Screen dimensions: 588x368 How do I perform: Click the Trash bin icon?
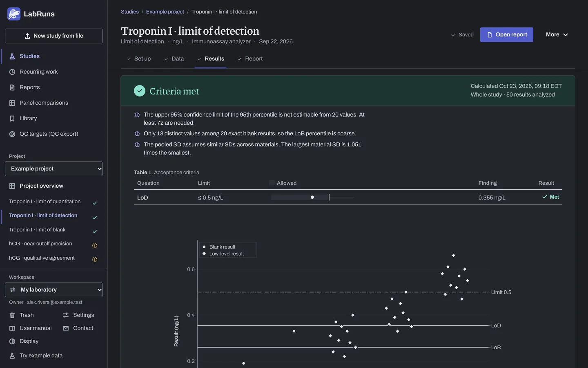12,315
